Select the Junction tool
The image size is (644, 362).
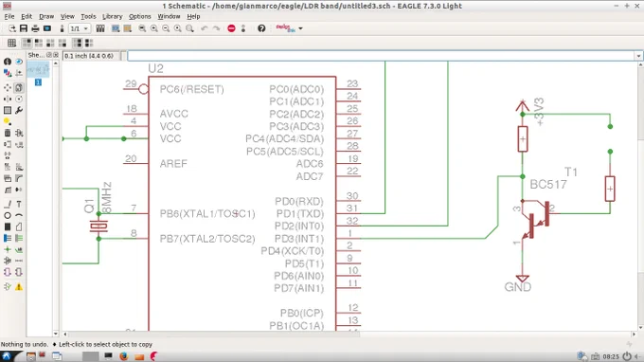pyautogui.click(x=8, y=249)
